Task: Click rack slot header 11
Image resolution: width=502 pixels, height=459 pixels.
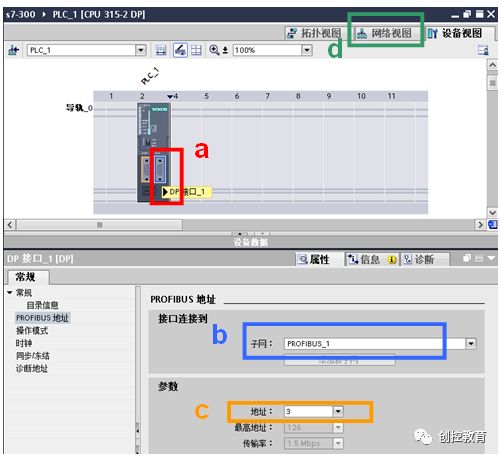Action: (391, 96)
